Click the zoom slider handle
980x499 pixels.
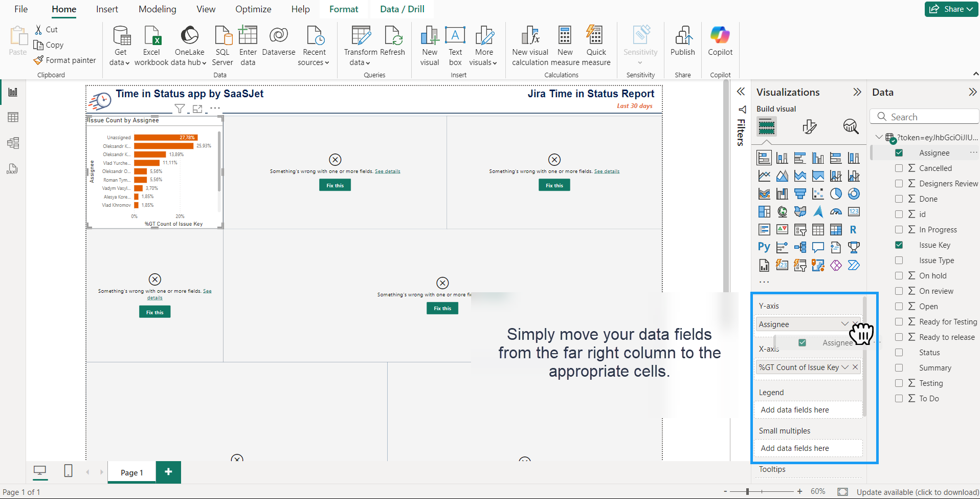[747, 491]
